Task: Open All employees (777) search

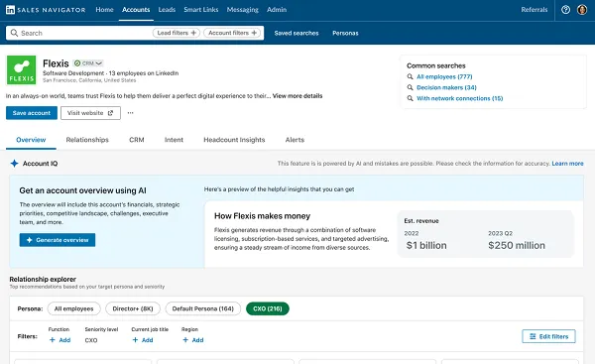Action: tap(444, 76)
